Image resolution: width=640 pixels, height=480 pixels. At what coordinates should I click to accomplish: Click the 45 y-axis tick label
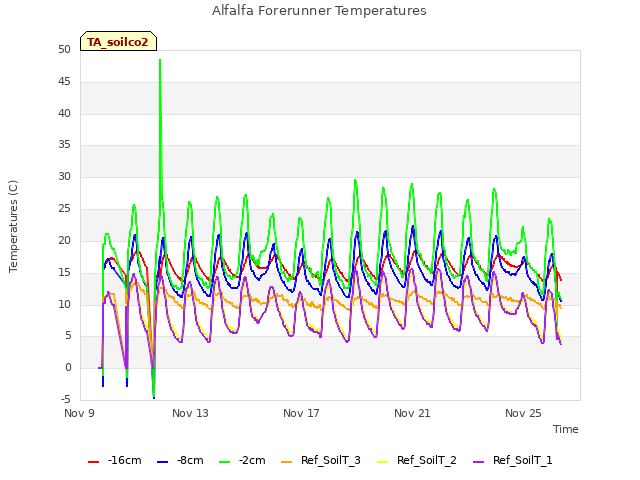pyautogui.click(x=64, y=82)
